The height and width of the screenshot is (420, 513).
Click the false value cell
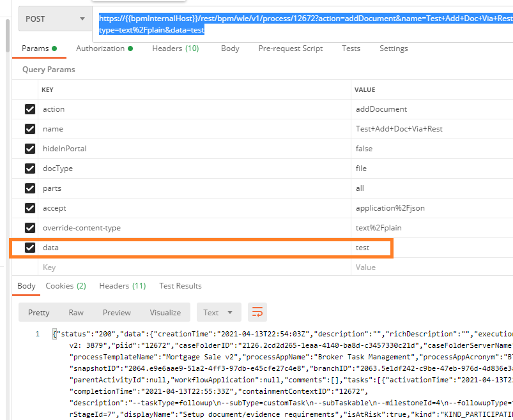point(433,149)
